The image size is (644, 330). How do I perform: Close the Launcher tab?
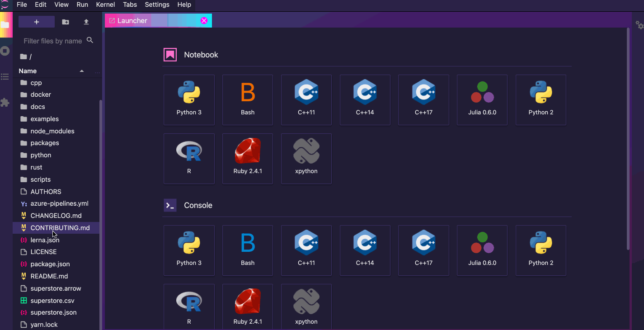pos(204,20)
